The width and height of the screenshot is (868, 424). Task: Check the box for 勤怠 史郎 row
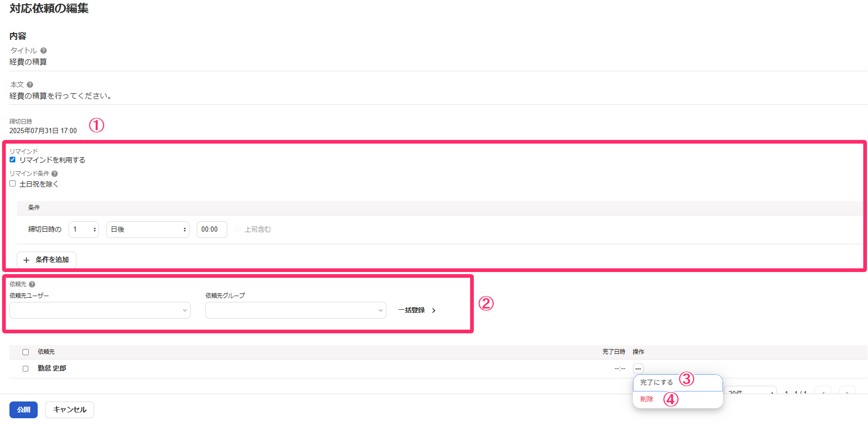[x=25, y=369]
